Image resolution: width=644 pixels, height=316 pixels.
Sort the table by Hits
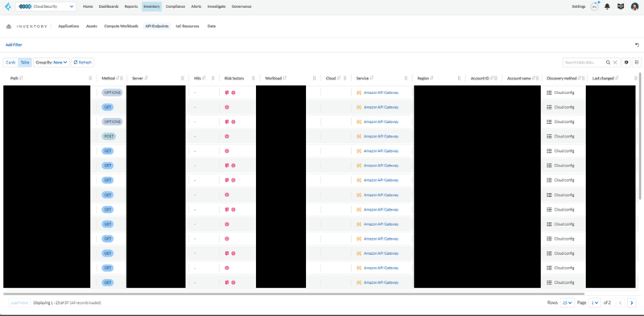[x=204, y=78]
